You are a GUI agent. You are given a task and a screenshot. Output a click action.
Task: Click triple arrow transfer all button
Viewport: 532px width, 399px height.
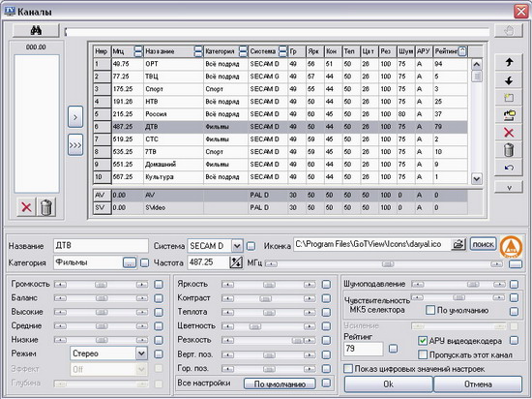click(75, 145)
